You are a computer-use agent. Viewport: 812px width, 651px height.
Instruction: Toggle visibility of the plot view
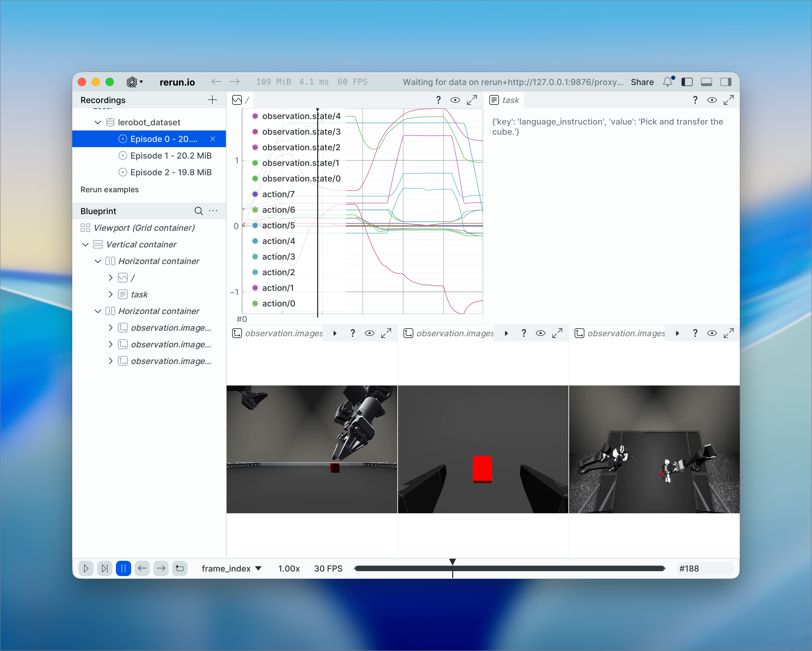coord(455,100)
